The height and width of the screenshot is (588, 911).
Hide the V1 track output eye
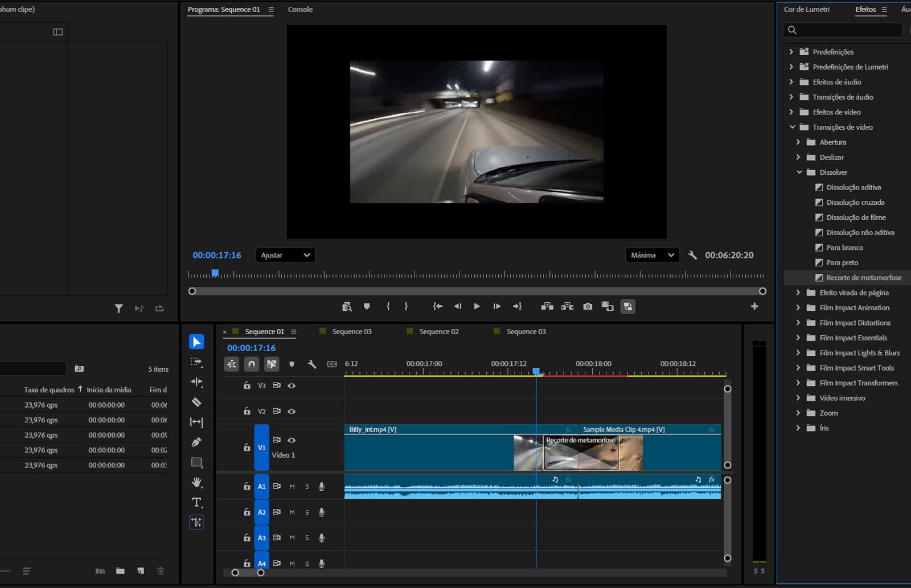point(292,440)
